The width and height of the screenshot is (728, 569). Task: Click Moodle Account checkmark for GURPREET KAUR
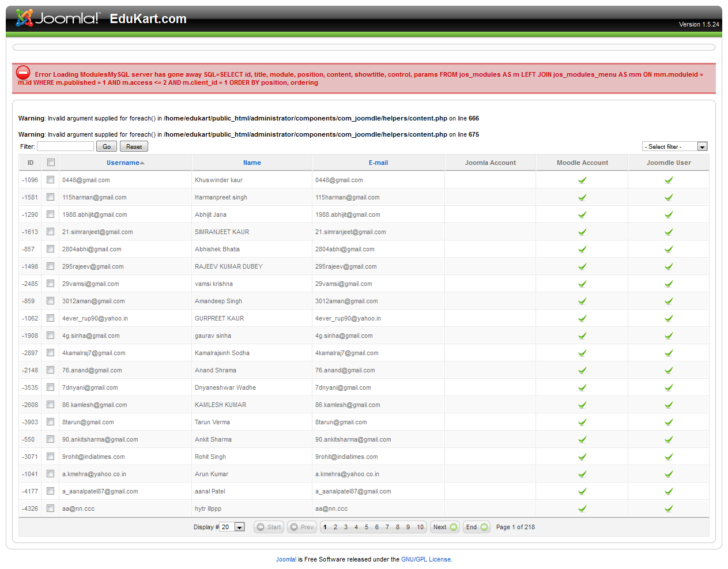(582, 318)
